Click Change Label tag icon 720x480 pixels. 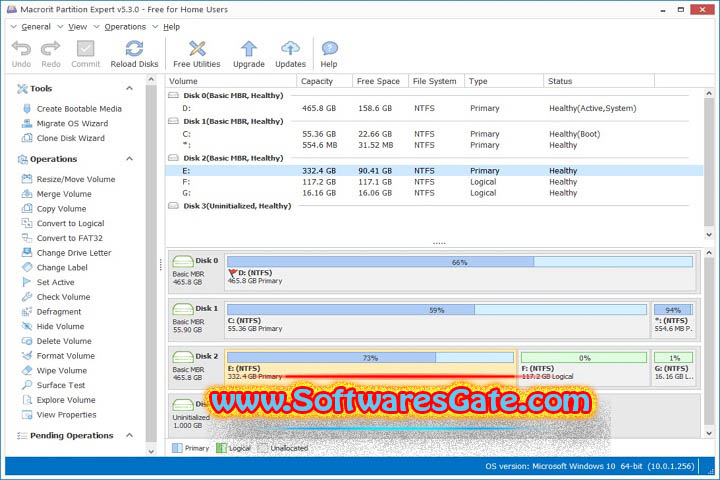27,267
